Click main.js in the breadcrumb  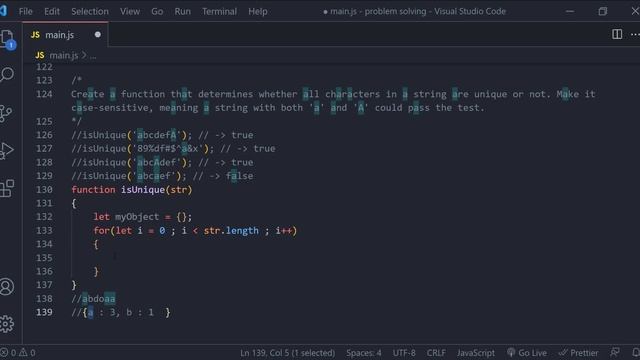coord(63,56)
